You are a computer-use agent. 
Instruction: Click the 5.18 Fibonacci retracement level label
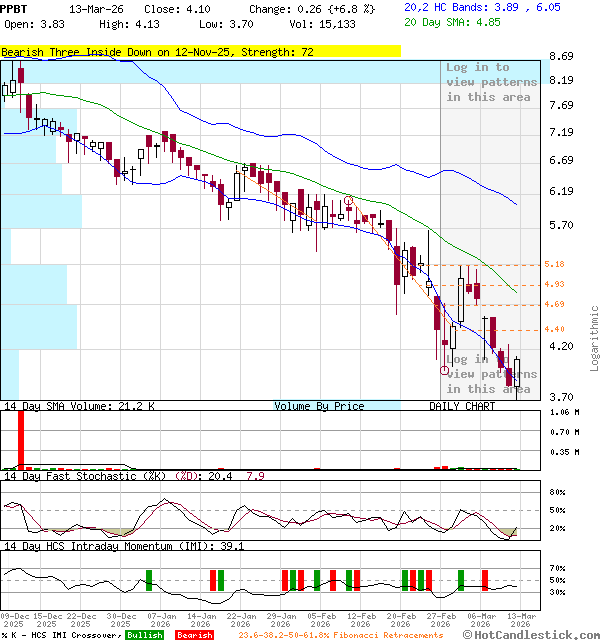pos(555,264)
